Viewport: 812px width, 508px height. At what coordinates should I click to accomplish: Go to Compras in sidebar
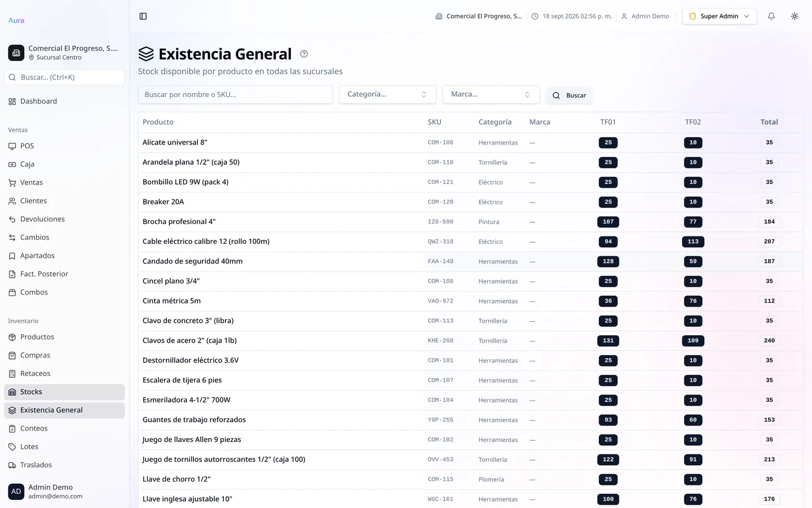point(64,355)
